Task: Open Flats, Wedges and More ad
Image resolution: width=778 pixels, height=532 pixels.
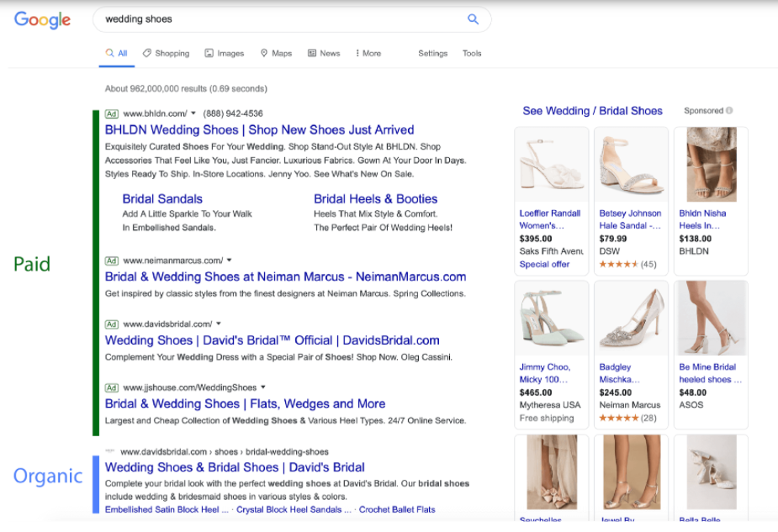Action: [x=245, y=403]
